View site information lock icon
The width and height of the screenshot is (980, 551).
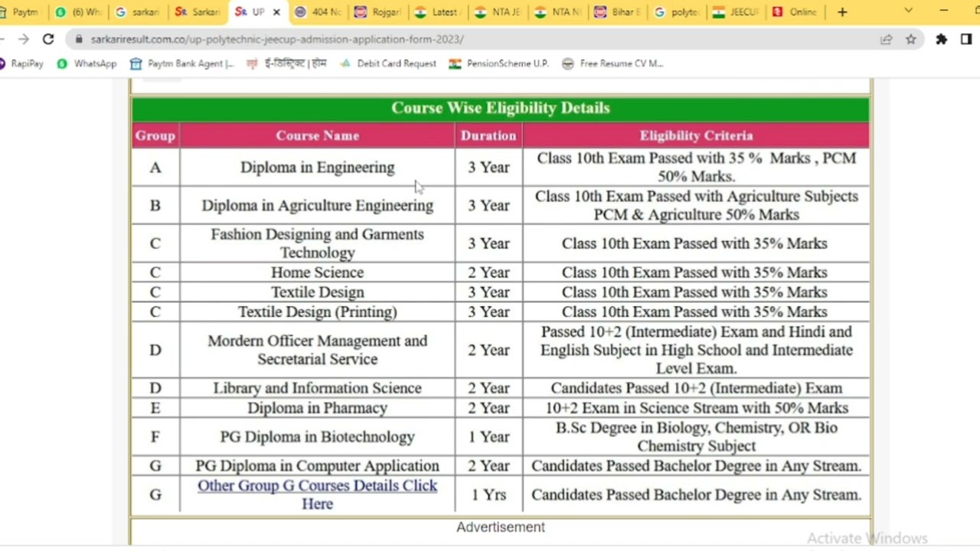[78, 39]
